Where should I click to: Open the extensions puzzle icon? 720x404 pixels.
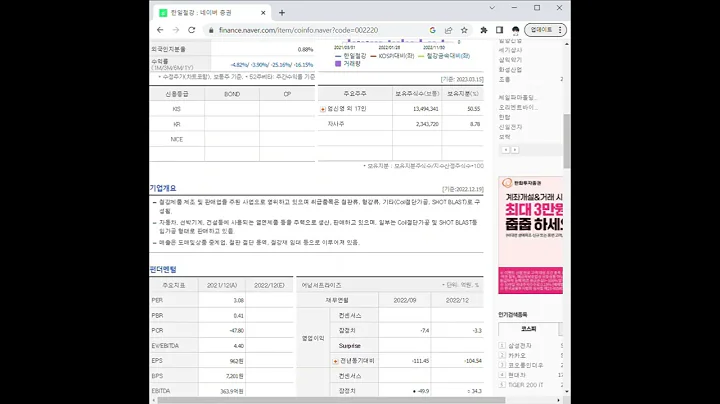point(484,30)
